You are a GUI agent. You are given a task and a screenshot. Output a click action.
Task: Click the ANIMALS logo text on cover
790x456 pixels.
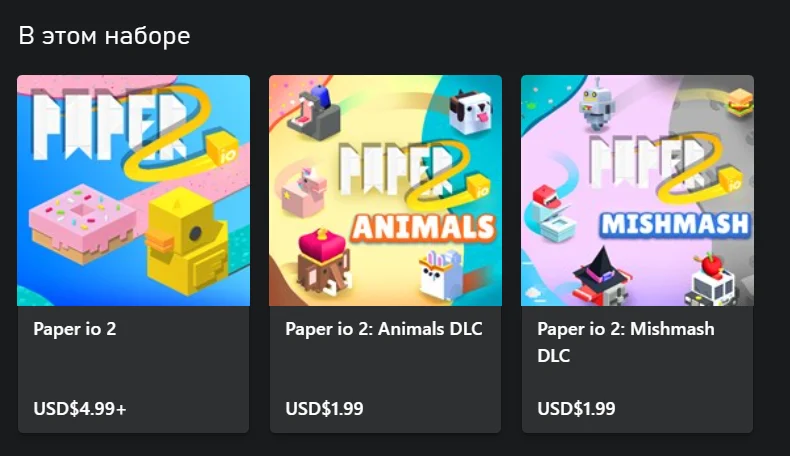(424, 227)
